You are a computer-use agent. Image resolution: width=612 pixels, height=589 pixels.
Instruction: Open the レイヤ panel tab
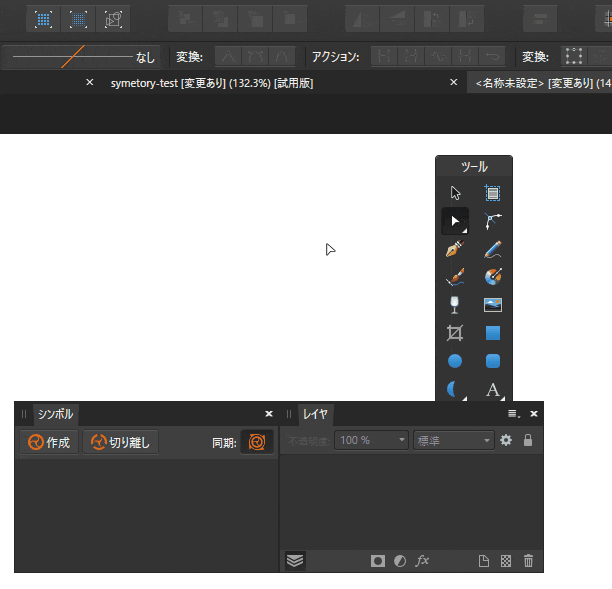pyautogui.click(x=315, y=414)
